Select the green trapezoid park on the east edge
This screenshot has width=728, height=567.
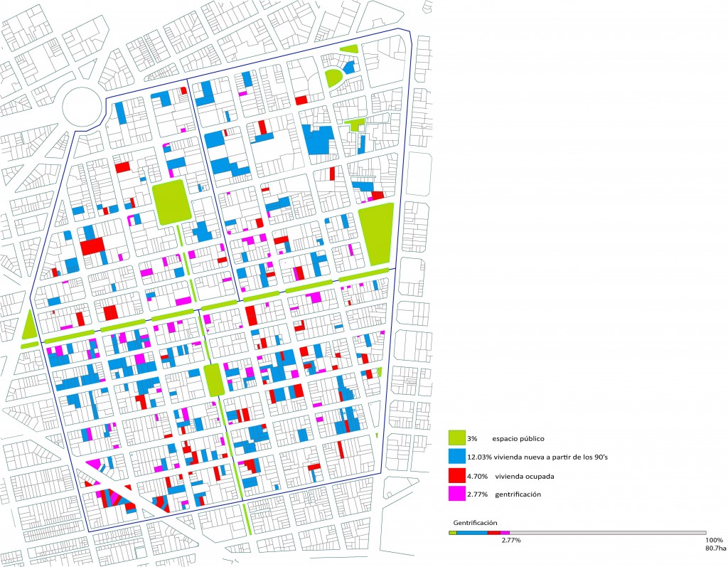coord(378,234)
